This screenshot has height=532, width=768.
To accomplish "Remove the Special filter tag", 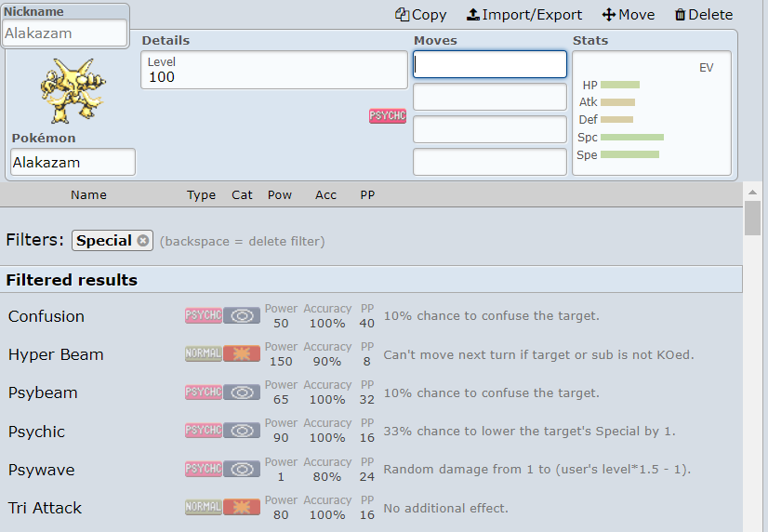I will (143, 241).
